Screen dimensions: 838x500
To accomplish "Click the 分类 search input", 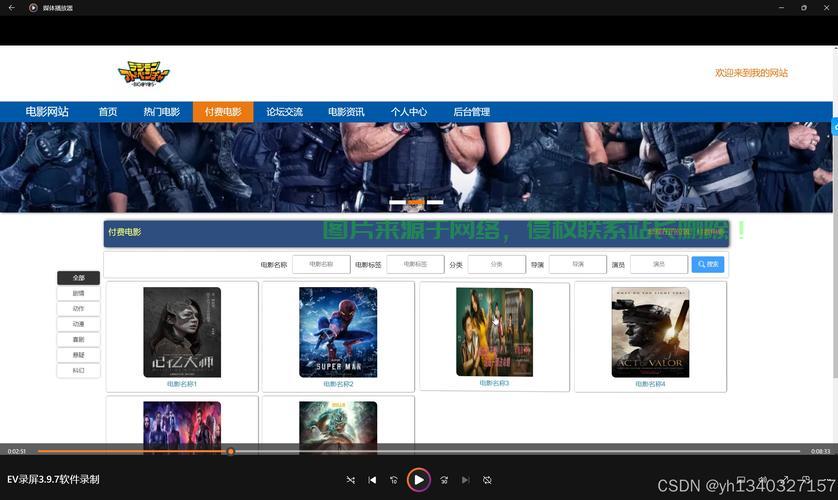I will [496, 264].
